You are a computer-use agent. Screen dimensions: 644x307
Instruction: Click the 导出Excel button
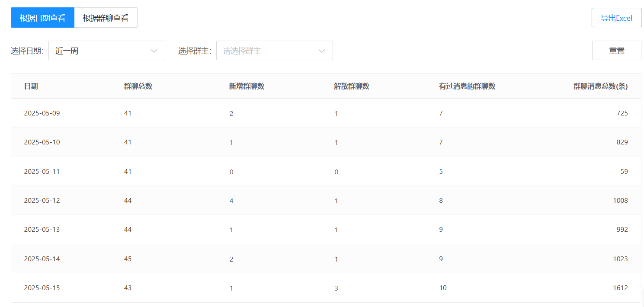click(616, 18)
